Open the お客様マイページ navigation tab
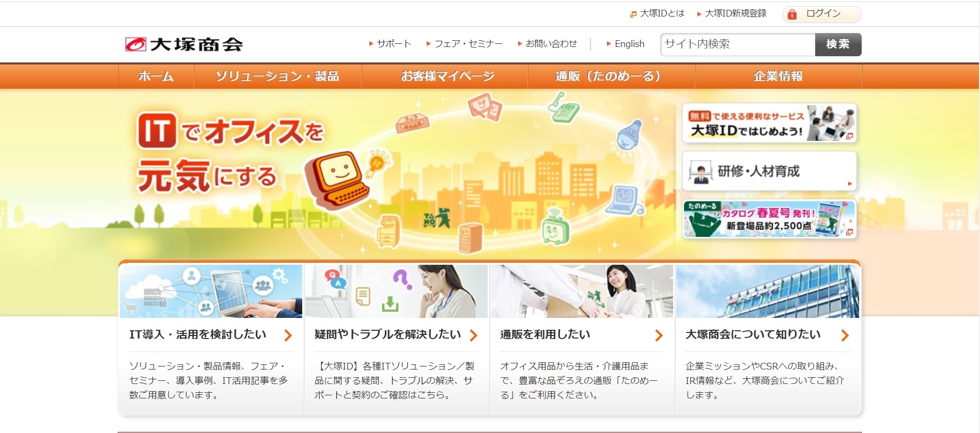This screenshot has width=980, height=433. [447, 76]
